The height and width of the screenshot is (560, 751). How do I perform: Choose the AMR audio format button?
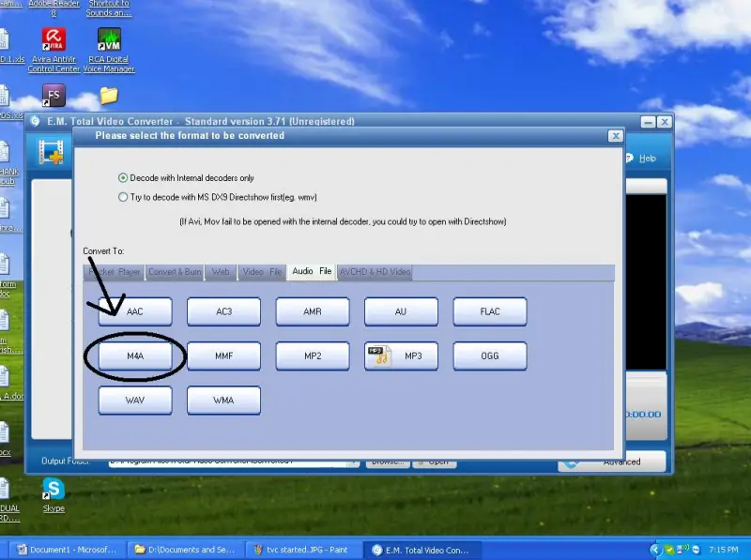coord(313,311)
